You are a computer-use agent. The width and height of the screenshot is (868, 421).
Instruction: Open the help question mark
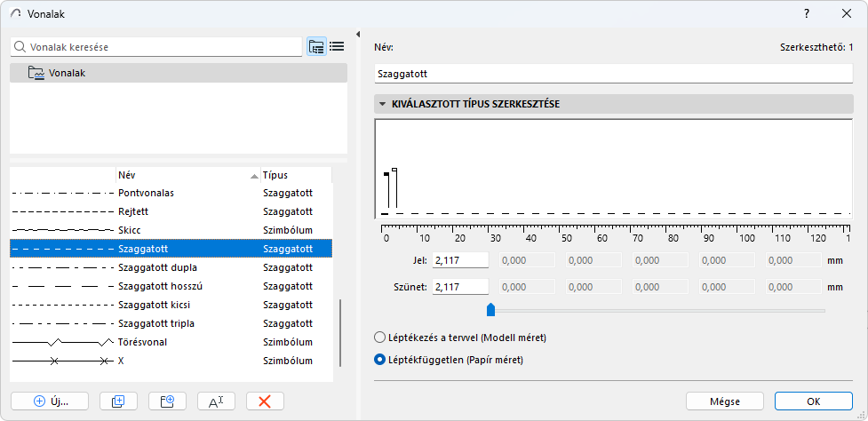[x=807, y=14]
